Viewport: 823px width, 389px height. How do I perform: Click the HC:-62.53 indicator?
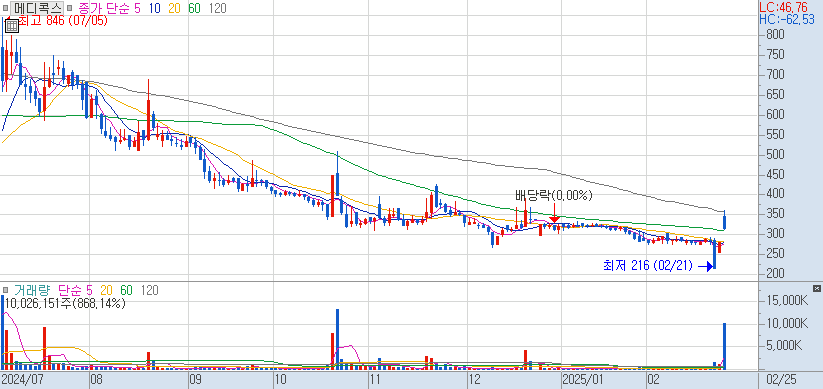[x=787, y=19]
